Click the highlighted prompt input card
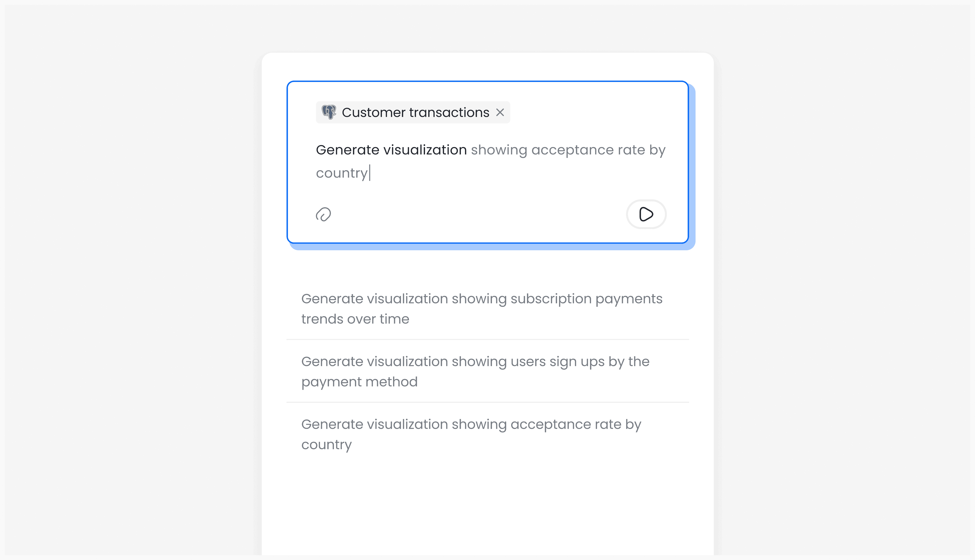 487,162
